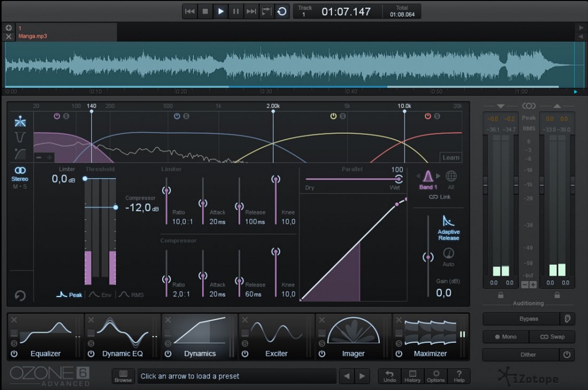
Task: Open the Dynamic EQ module
Action: 122,337
